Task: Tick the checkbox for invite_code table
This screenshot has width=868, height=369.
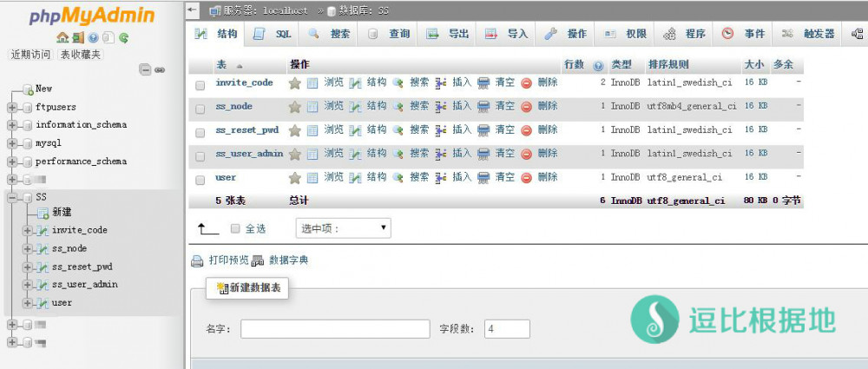Action: [x=201, y=85]
